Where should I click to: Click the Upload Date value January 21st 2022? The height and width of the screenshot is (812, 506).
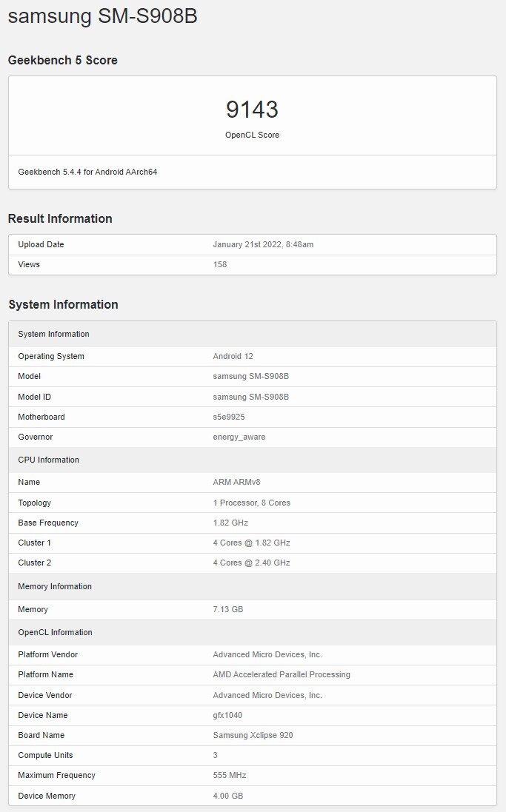coord(263,244)
